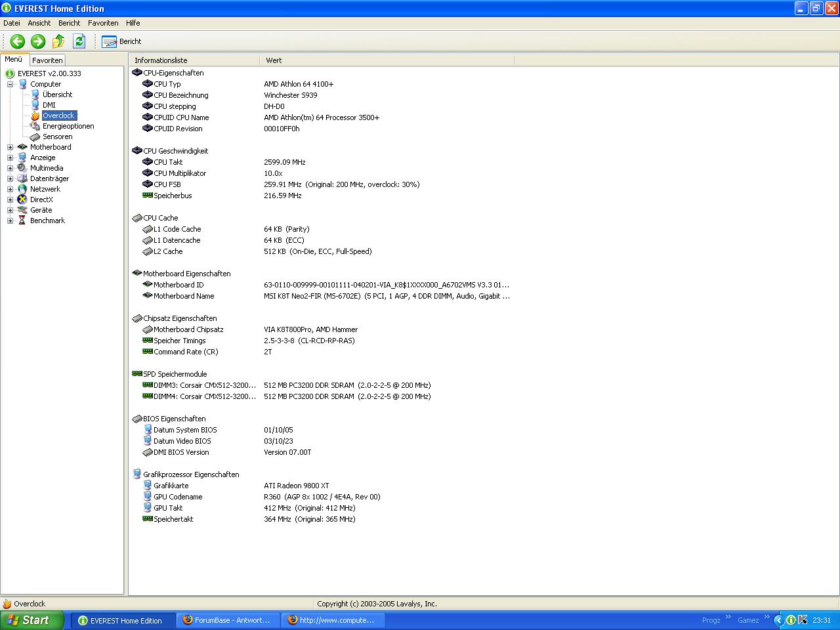
Task: Click the Geräte devices icon
Action: tap(22, 210)
